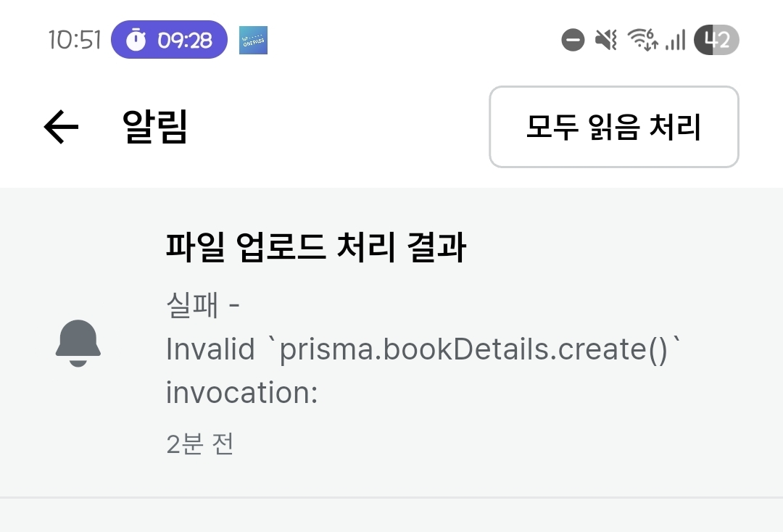783x532 pixels.
Task: Tap the divider line below the notification
Action: click(x=391, y=497)
